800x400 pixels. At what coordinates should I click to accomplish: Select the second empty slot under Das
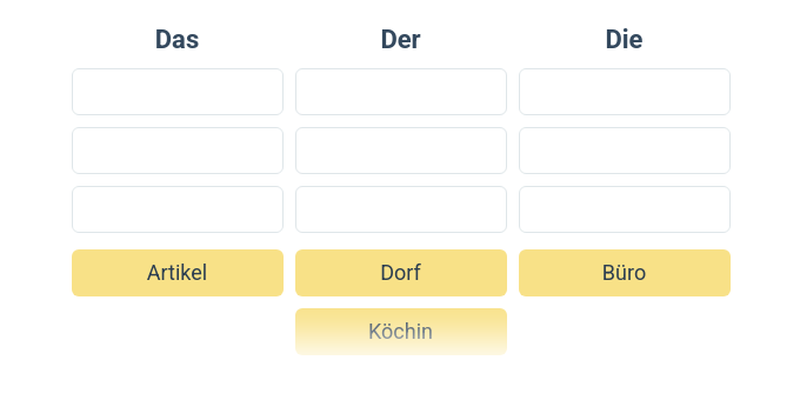[177, 150]
